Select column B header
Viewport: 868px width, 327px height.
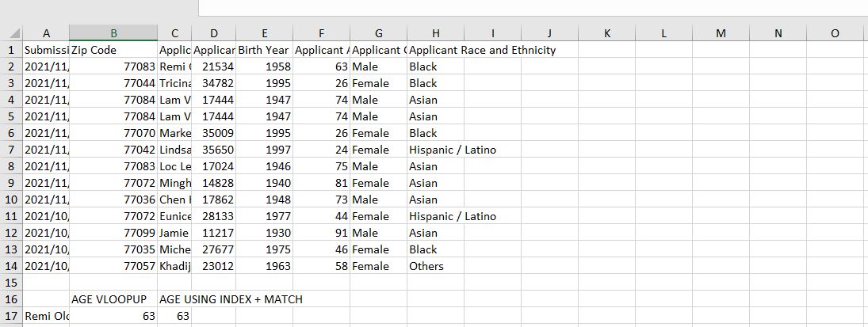pyautogui.click(x=113, y=33)
